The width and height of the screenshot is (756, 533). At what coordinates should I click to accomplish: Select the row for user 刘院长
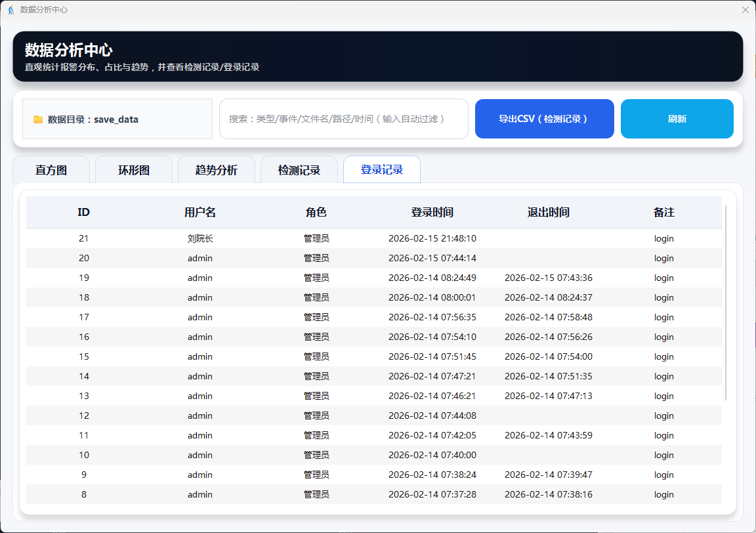pos(200,239)
